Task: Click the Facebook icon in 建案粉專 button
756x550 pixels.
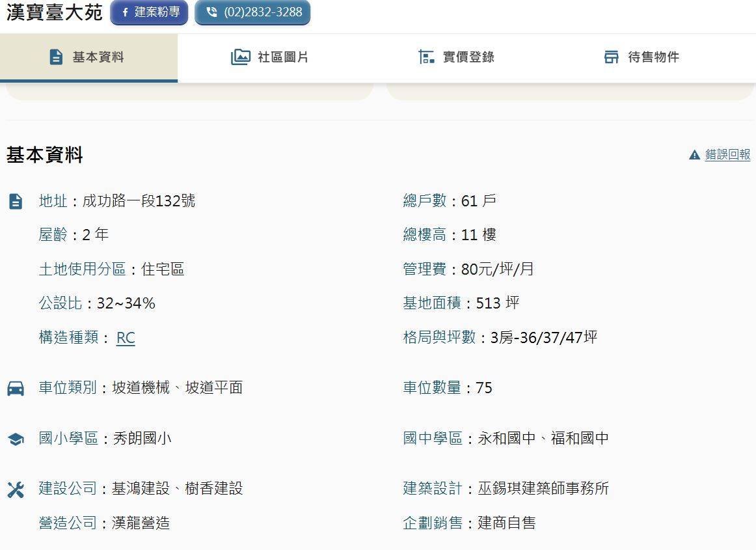Action: (125, 12)
